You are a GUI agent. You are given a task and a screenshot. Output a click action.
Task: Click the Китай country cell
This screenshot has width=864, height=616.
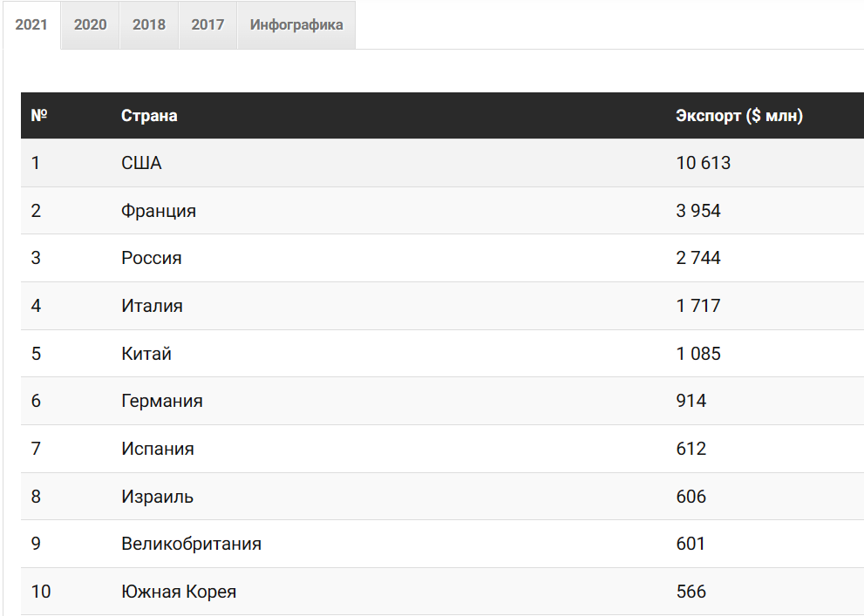pos(146,354)
